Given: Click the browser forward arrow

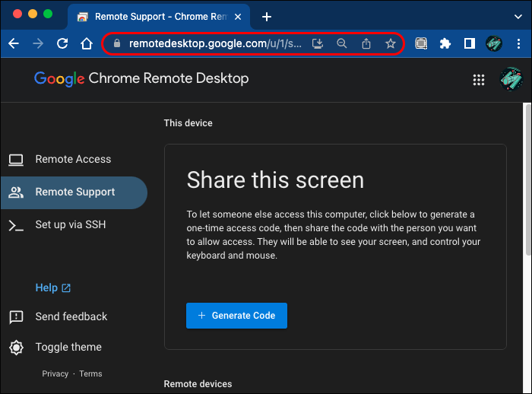Looking at the screenshot, I should 38,43.
